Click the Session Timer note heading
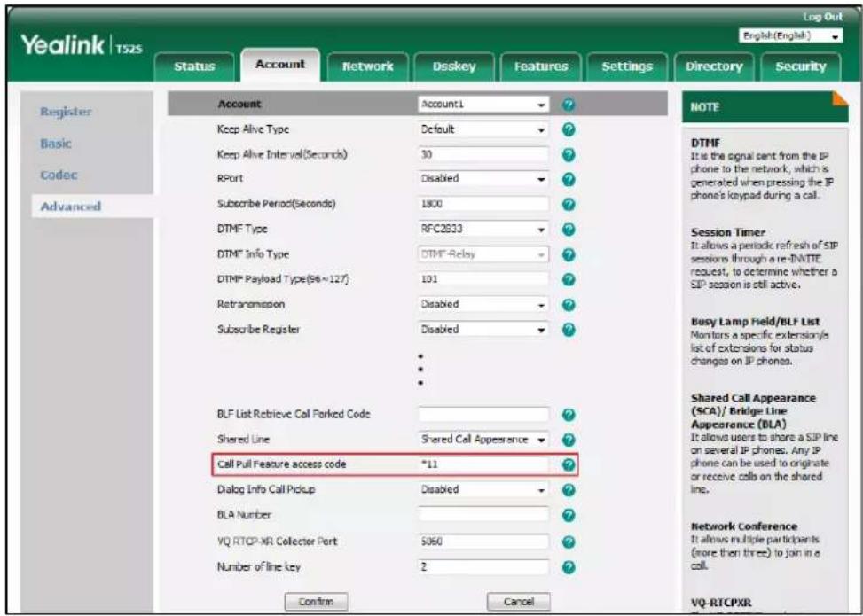863x616 pixels. [x=727, y=232]
